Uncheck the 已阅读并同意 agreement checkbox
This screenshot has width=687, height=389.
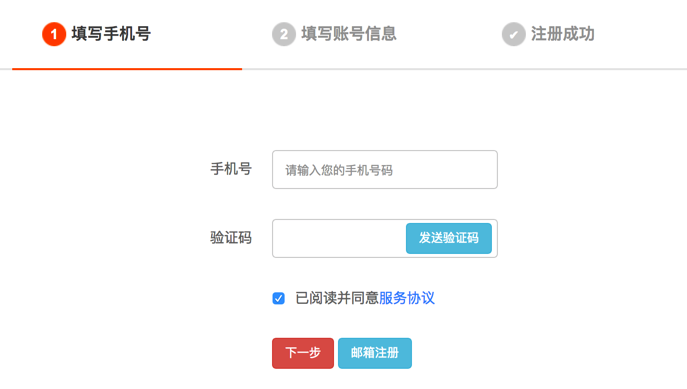coord(278,298)
